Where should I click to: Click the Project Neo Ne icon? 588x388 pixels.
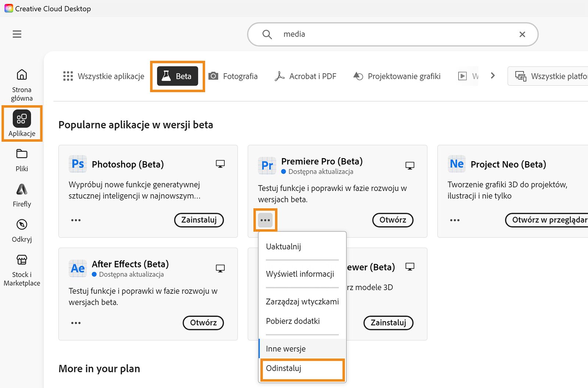click(x=457, y=164)
